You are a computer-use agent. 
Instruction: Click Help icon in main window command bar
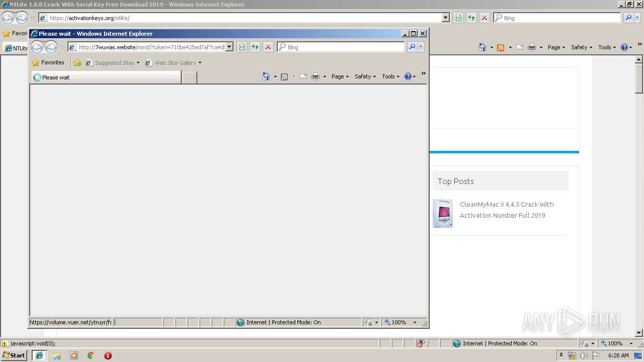(x=624, y=47)
